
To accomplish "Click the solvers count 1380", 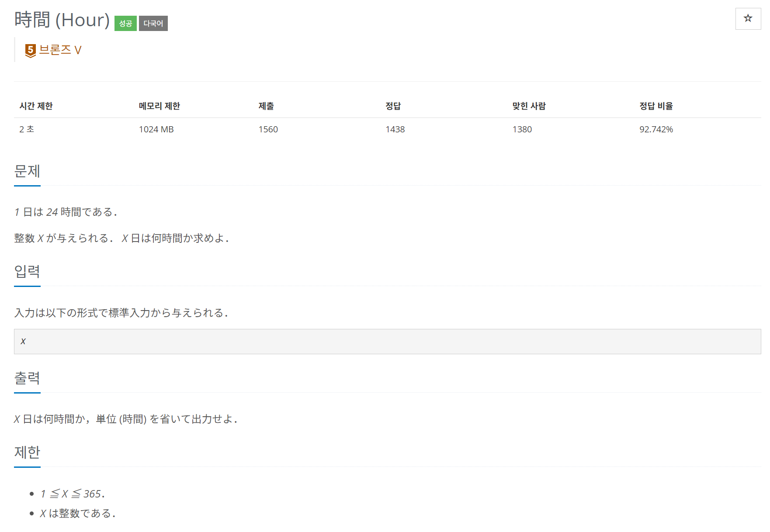I will point(522,129).
